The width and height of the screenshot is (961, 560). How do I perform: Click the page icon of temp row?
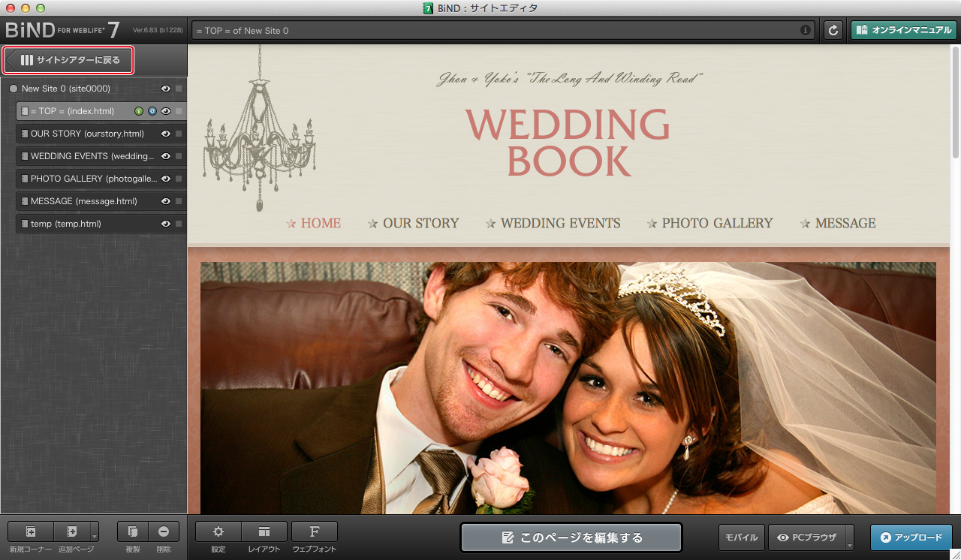(x=25, y=224)
